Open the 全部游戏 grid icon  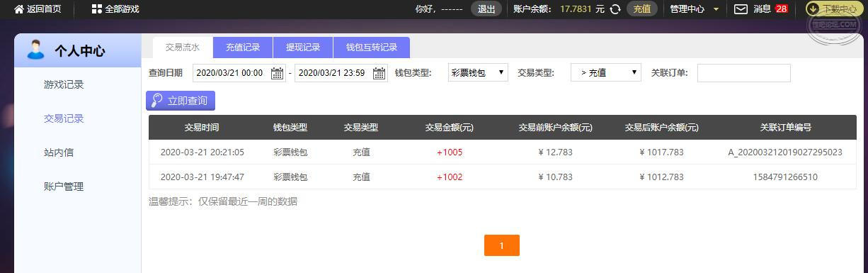tap(97, 9)
